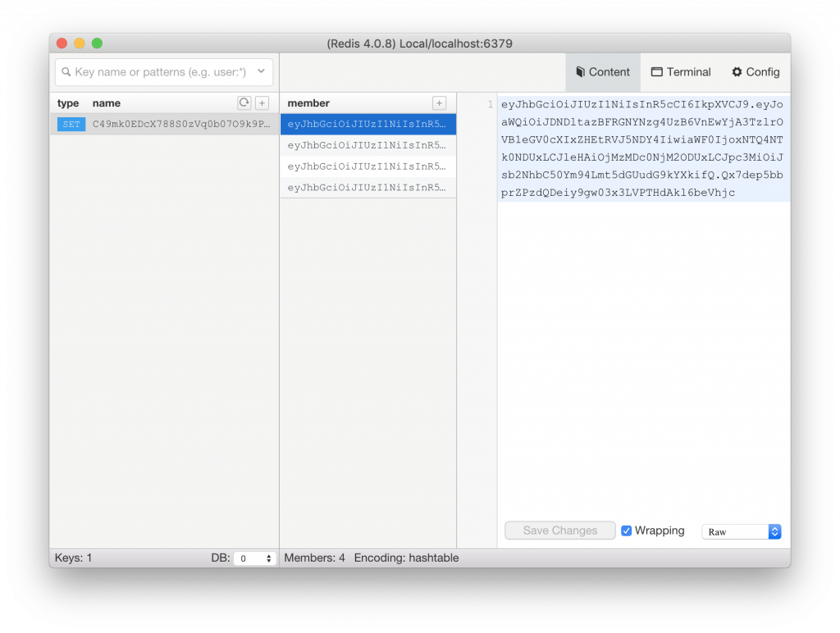The image size is (840, 633).
Task: Toggle the Wrapping checkbox
Action: coord(626,531)
